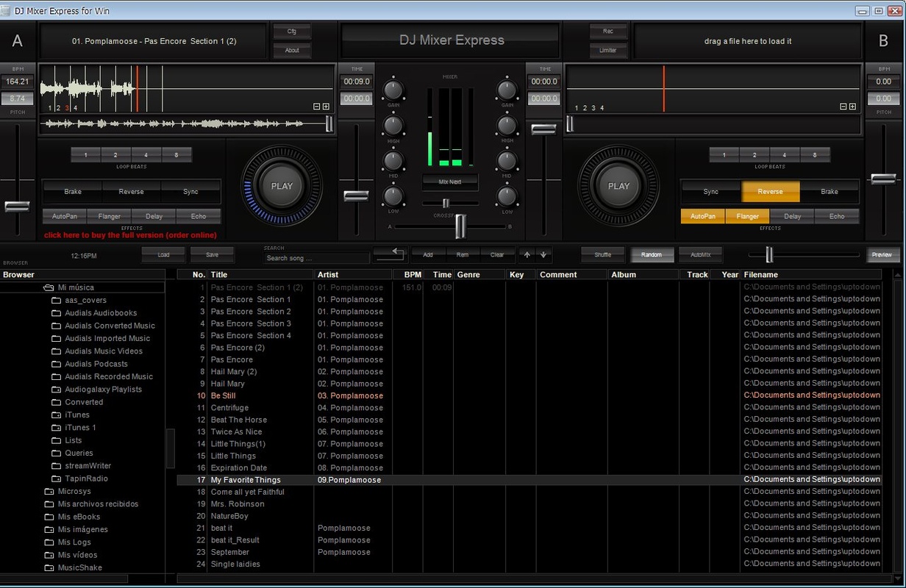Turn off deck B AutoPan effect
Screen dimensions: 906x588
point(702,216)
